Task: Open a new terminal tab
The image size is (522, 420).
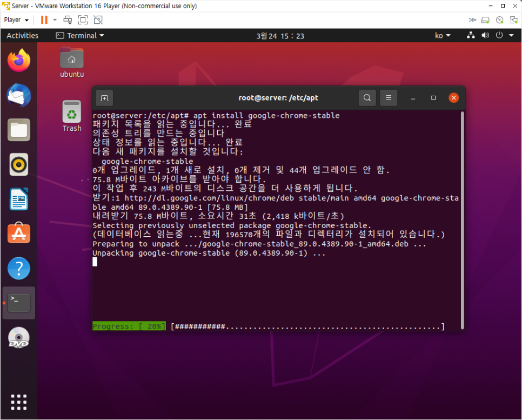Action: click(x=104, y=98)
